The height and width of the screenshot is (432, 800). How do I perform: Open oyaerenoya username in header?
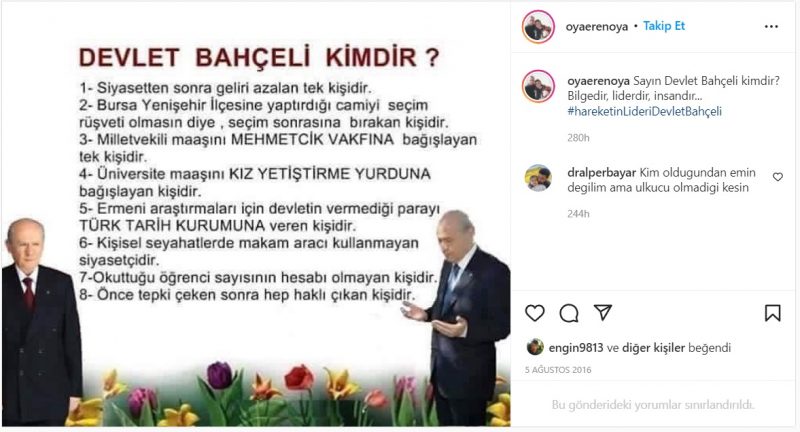[596, 27]
